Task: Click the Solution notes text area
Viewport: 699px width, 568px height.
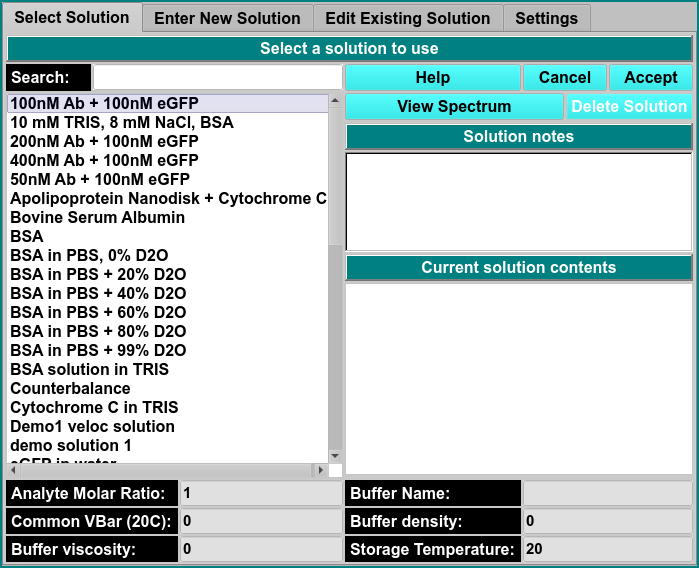Action: (x=518, y=200)
